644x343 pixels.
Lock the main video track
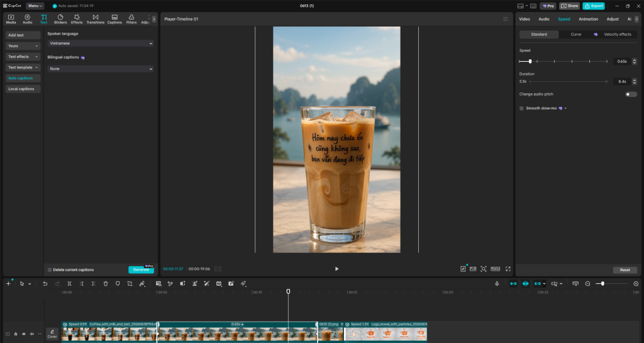[16, 334]
